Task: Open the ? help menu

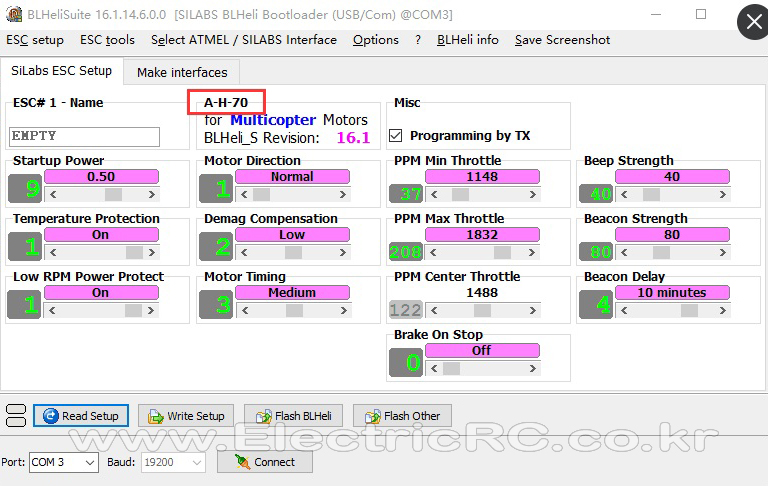Action: pyautogui.click(x=418, y=40)
